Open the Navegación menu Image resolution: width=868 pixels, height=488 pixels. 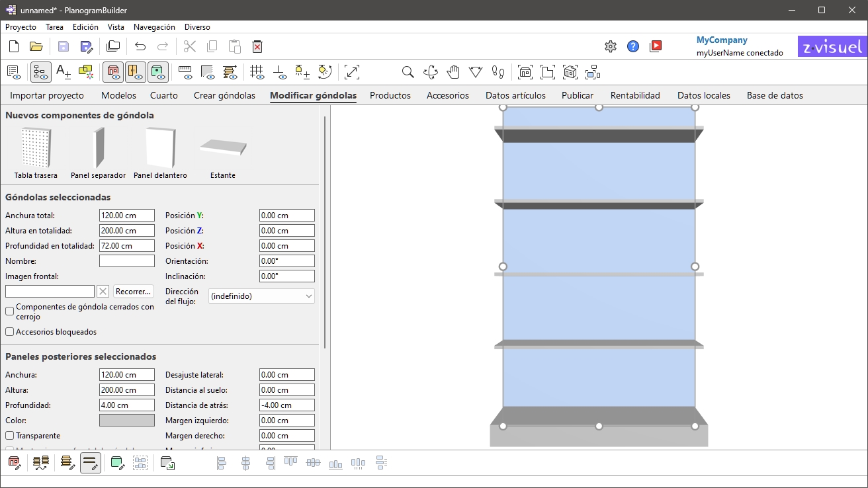coord(154,27)
